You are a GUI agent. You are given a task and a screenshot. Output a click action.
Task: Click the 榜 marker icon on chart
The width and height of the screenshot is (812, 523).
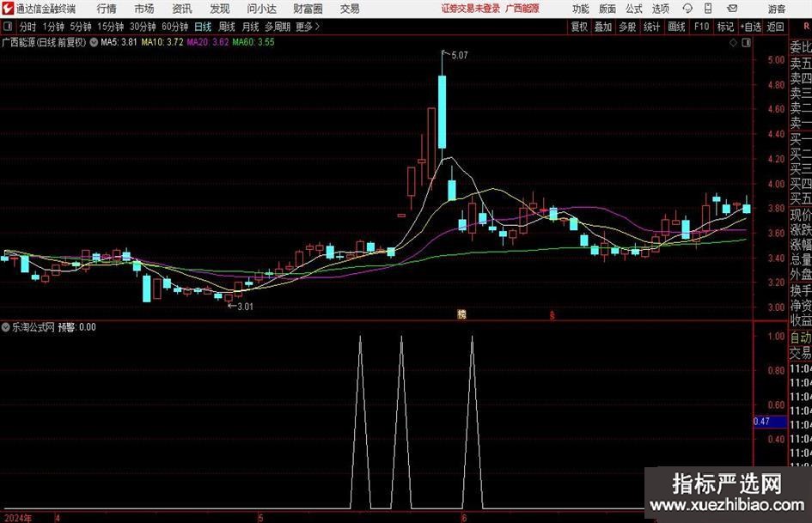coord(461,314)
